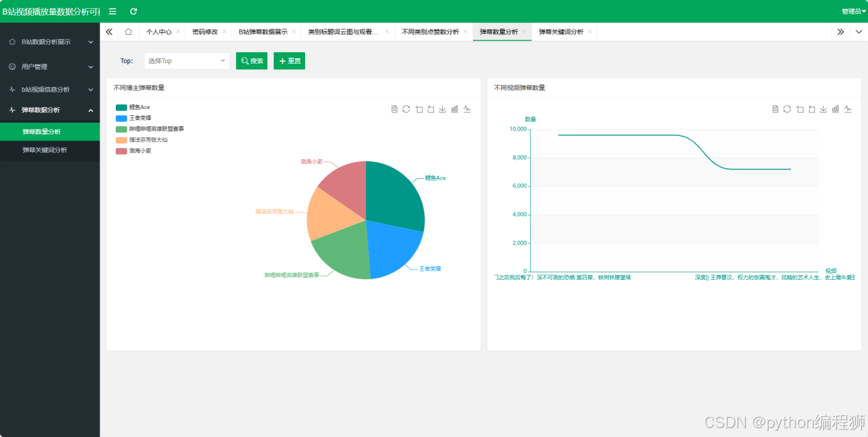Select 弹幕数量分析 in the sidebar
Screen dimensions: 868x437
coord(50,132)
